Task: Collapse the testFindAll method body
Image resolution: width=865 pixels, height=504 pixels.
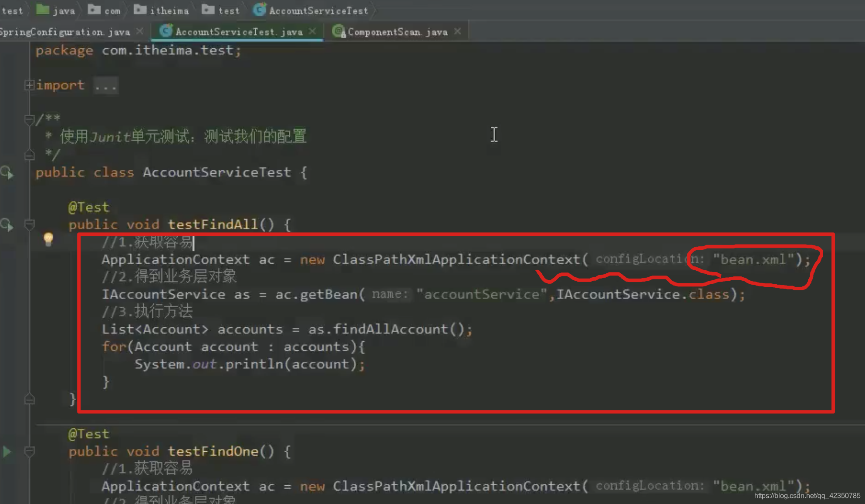Action: [x=29, y=225]
